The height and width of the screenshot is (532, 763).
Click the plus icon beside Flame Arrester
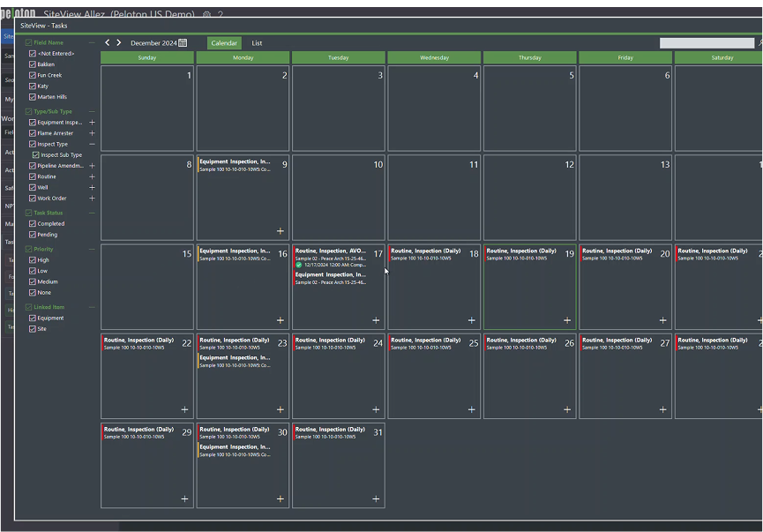coord(91,132)
